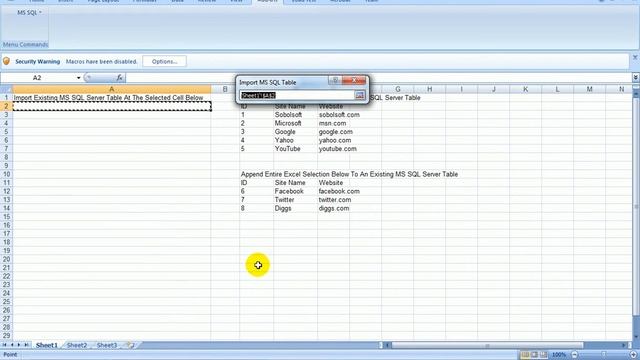Select column B header

[225, 89]
